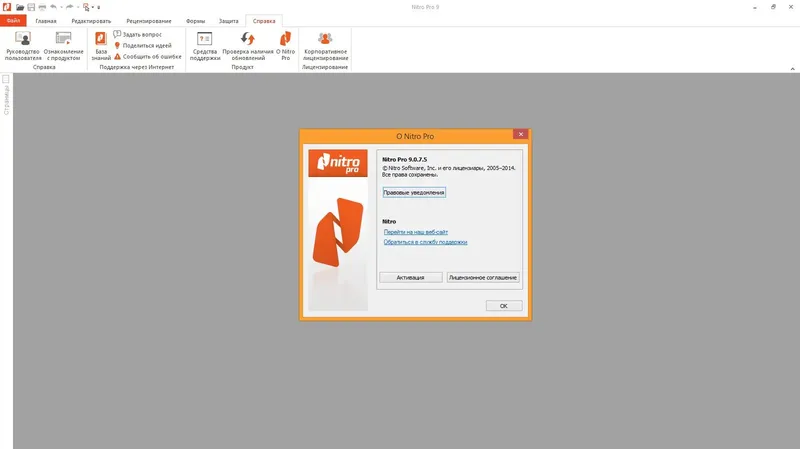Image resolution: width=800 pixels, height=449 pixels.
Task: Select Поделиться идеей option
Action: coord(142,45)
